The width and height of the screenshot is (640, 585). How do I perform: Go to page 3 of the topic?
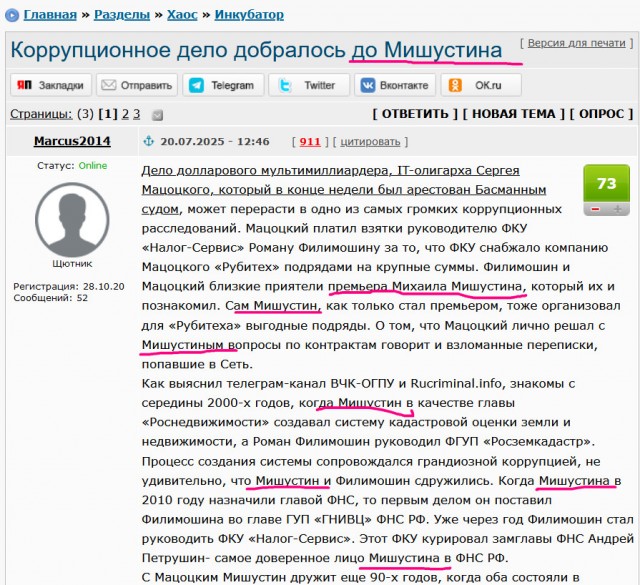136,114
